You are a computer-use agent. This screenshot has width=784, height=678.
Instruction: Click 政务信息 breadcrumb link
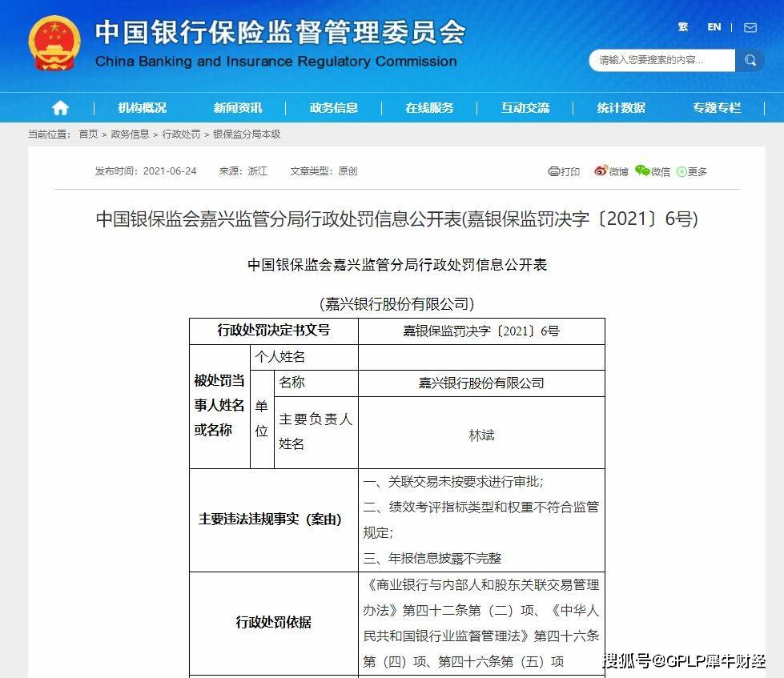click(130, 134)
